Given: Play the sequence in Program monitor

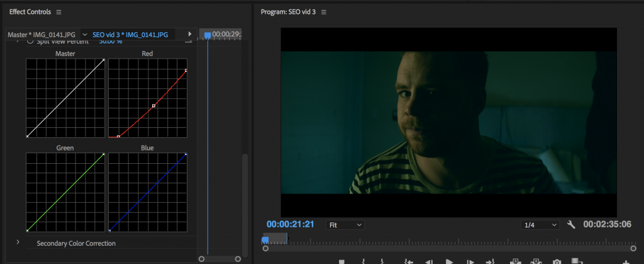Looking at the screenshot, I should coord(449,261).
